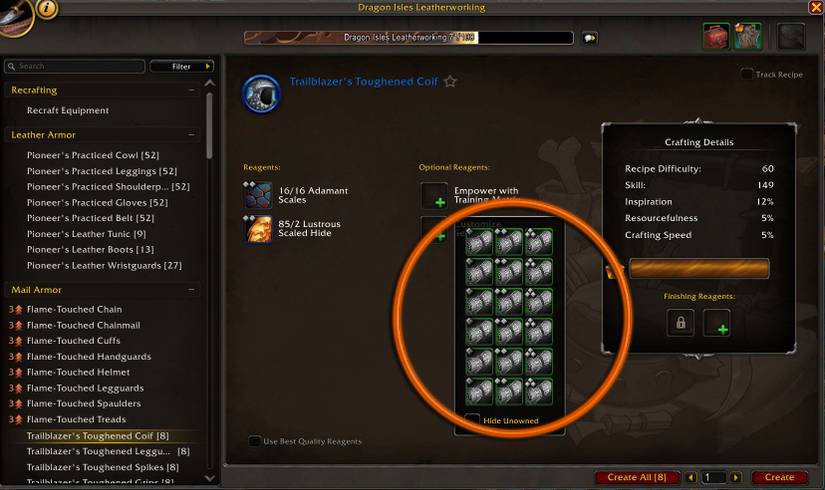The height and width of the screenshot is (490, 825).
Task: Open the Empower with Training Matrix slot
Action: coord(434,195)
